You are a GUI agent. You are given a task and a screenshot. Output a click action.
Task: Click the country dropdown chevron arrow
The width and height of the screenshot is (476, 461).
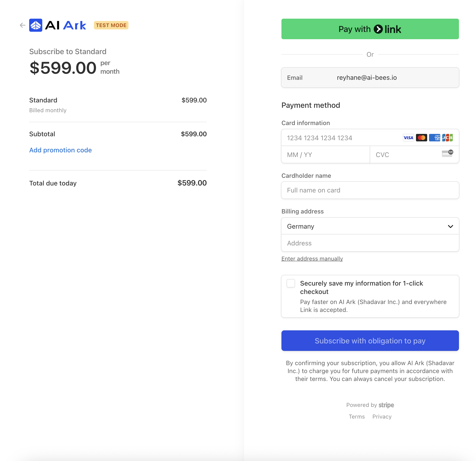tap(450, 226)
